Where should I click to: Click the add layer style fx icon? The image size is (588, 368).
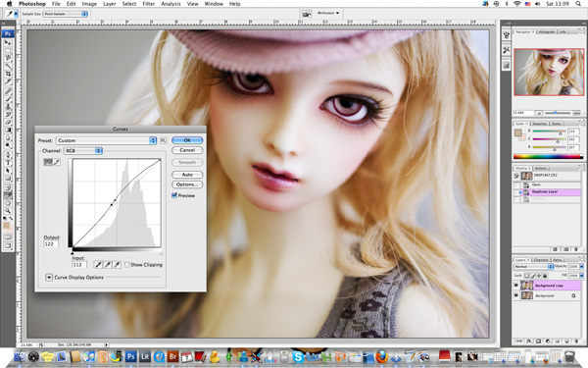point(529,341)
